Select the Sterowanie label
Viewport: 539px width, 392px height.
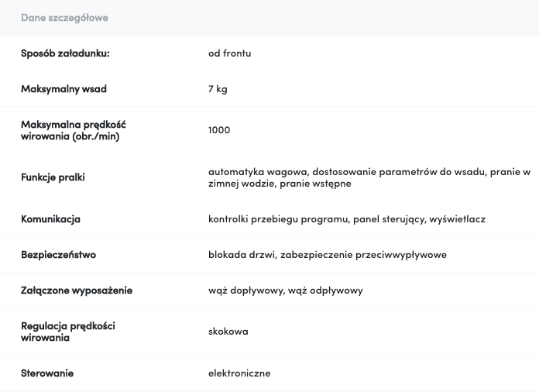(x=47, y=373)
